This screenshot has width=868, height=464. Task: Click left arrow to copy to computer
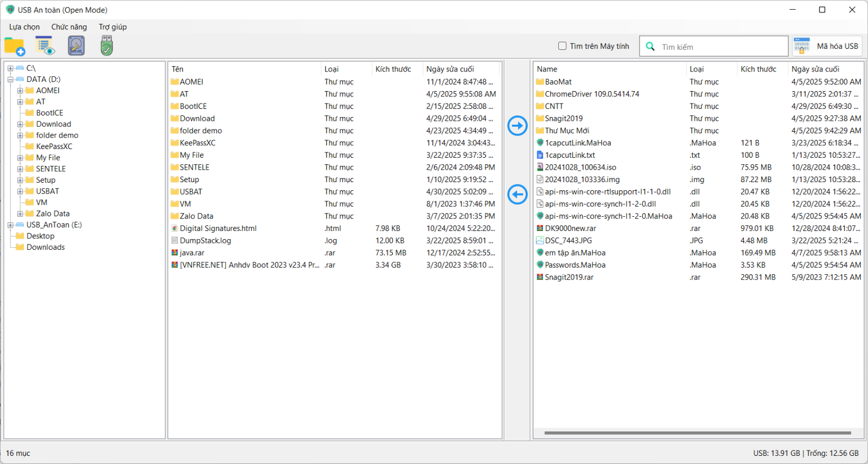(517, 194)
